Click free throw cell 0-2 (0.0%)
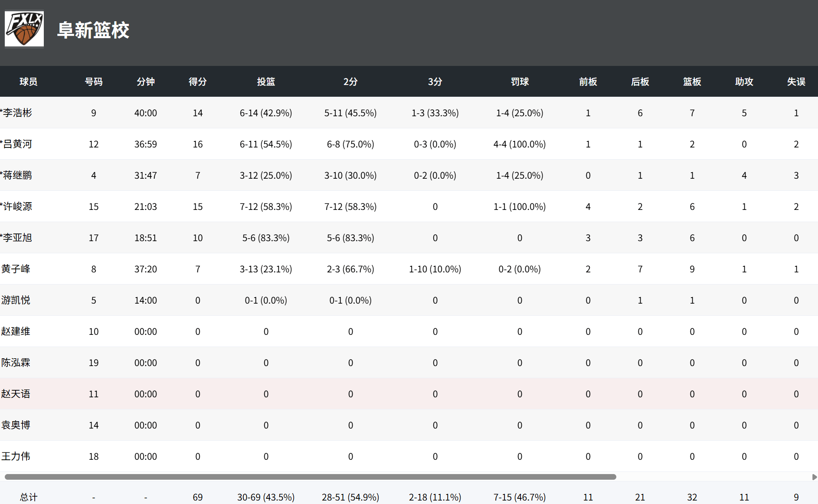Screen dimensions: 818x504 [520, 269]
